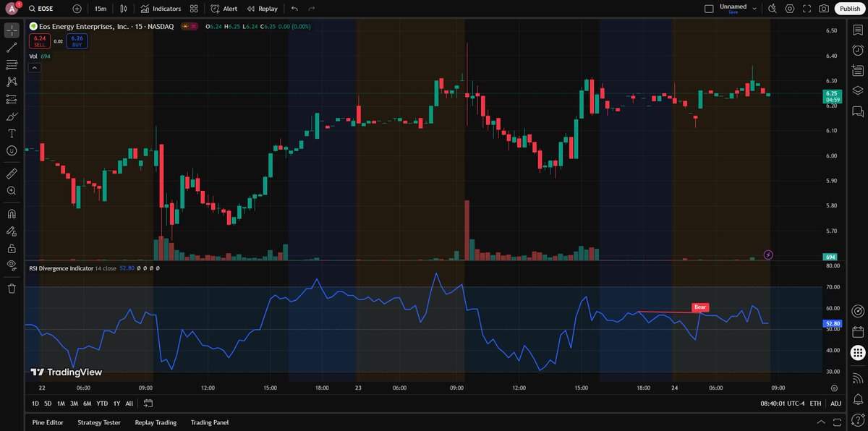Open the ETH session dropdown
This screenshot has height=431, width=868.
point(815,404)
